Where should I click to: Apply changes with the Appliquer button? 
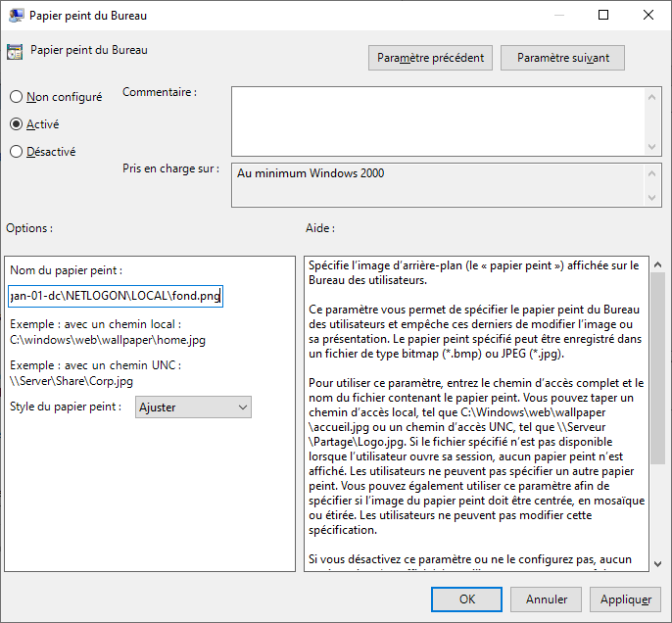(625, 599)
